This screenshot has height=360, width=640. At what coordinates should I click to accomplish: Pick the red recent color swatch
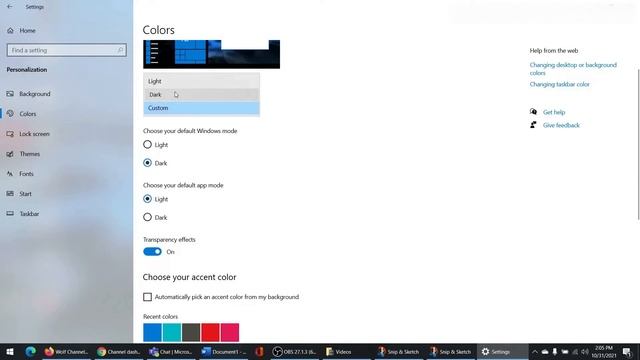[211, 332]
